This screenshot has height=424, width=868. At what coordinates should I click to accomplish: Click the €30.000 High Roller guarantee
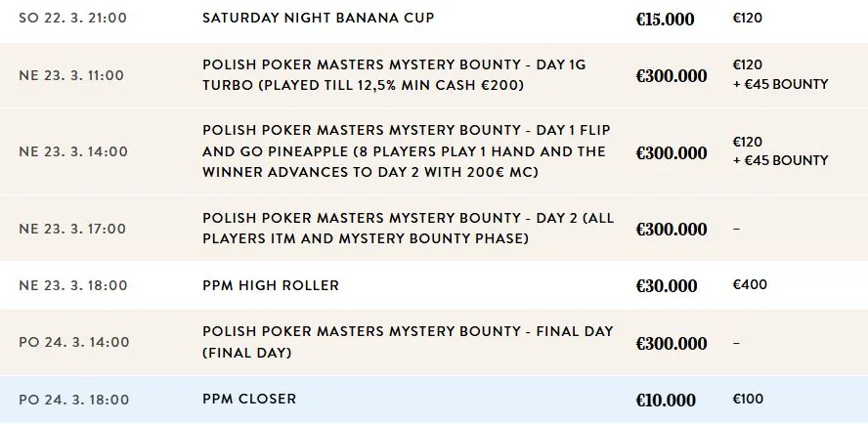click(x=666, y=286)
